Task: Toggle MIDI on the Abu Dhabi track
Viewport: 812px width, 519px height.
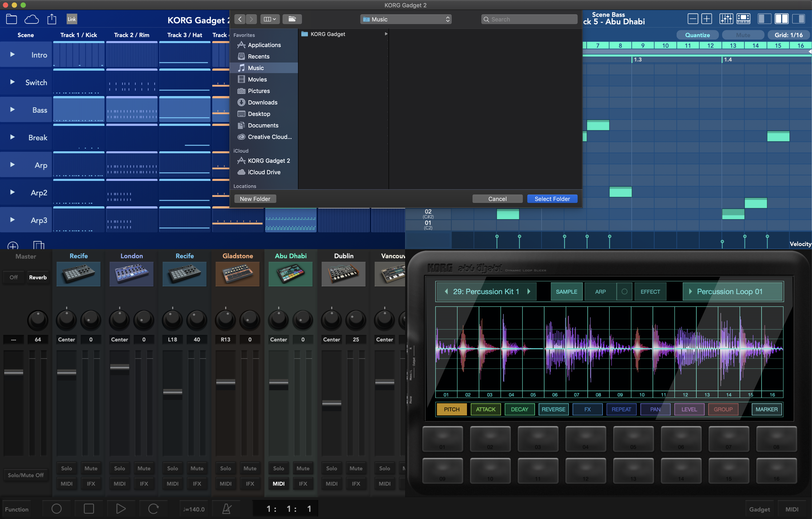Action: (x=279, y=484)
